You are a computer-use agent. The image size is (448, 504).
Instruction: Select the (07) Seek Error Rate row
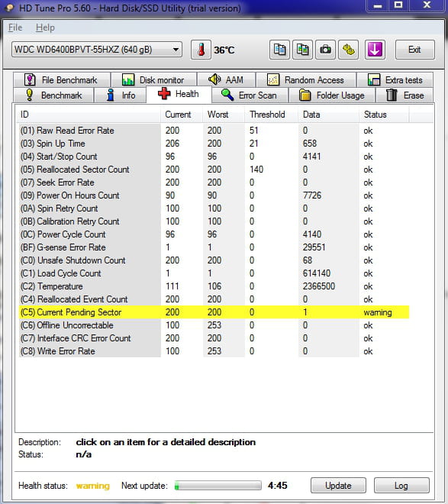coord(214,183)
